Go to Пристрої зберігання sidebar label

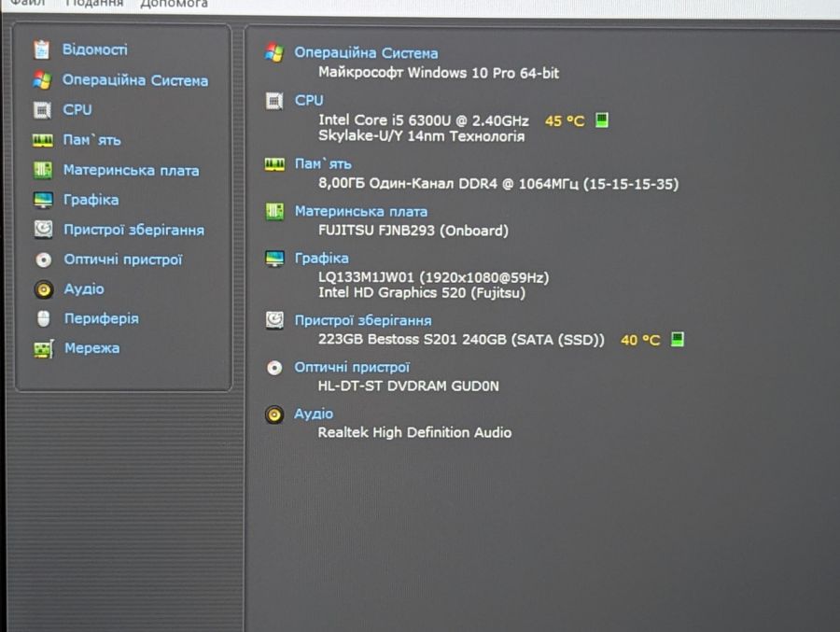coord(133,230)
